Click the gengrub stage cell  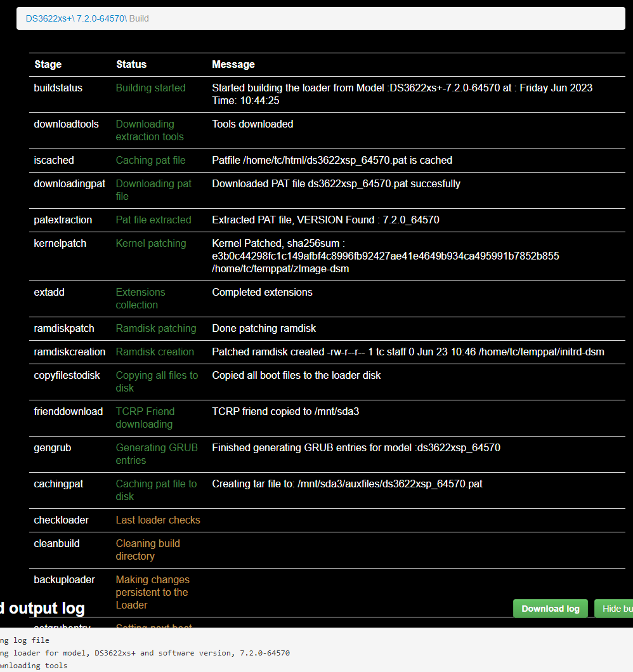pos(53,448)
